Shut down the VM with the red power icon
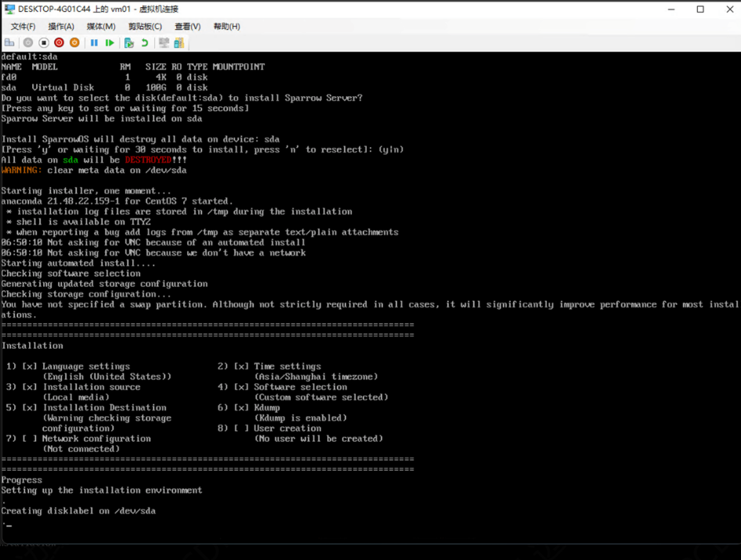The height and width of the screenshot is (560, 741). tap(59, 43)
